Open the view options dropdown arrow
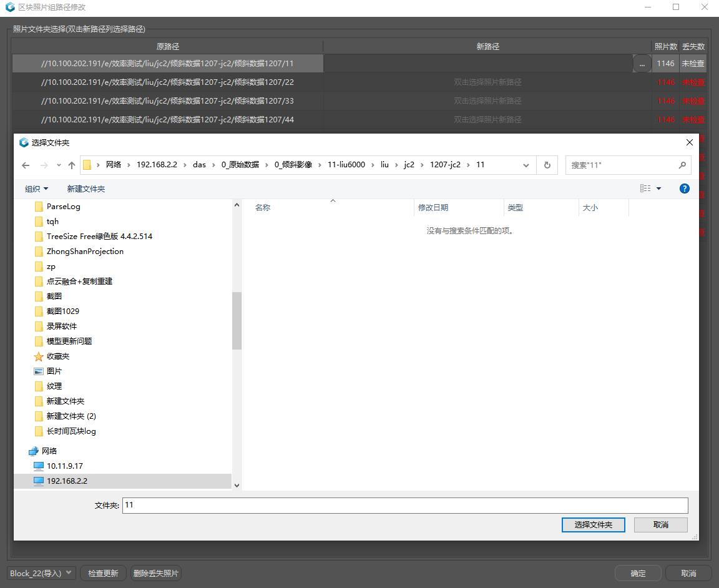The height and width of the screenshot is (588, 719). click(x=659, y=189)
